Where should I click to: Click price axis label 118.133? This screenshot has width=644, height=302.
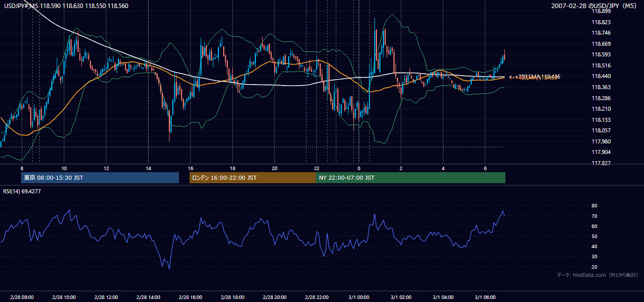tap(600, 120)
